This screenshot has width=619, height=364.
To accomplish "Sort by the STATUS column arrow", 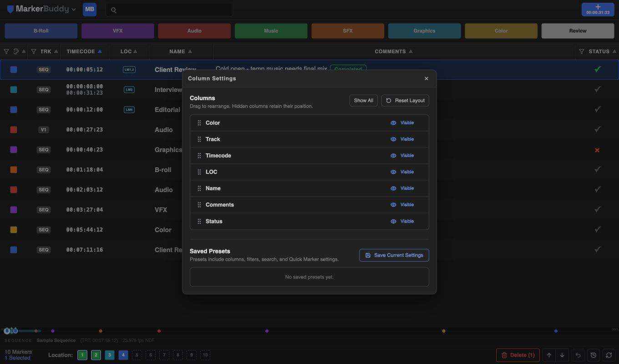I will 614,51.
